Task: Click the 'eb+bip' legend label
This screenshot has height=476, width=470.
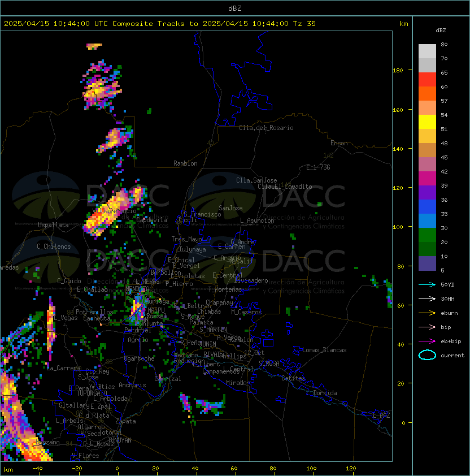Action: point(451,341)
